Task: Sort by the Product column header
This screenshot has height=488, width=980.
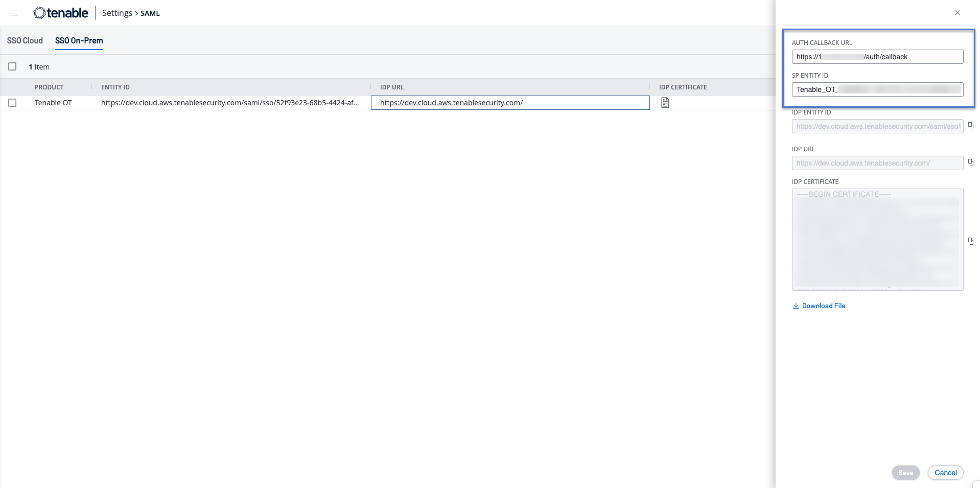Action: (x=49, y=87)
